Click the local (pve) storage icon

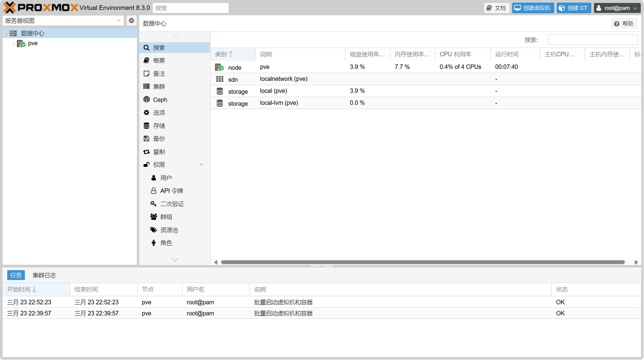coord(220,91)
